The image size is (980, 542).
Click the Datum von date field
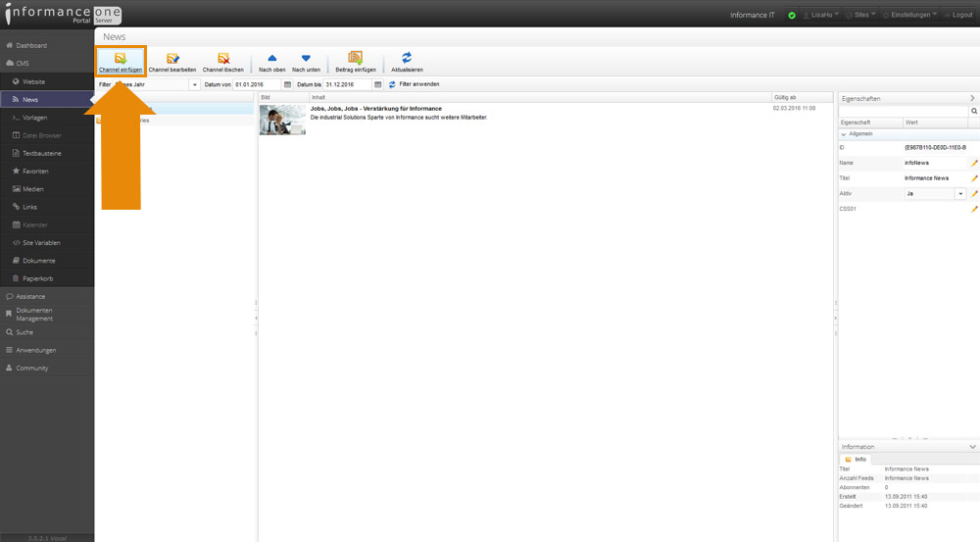pos(258,84)
